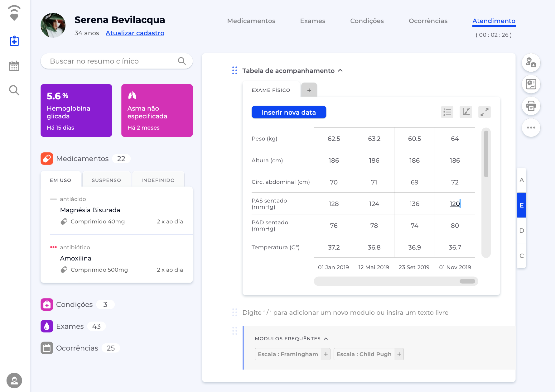Select the Em Uso medication tab
Screen dimensions: 555x392
pyautogui.click(x=60, y=180)
